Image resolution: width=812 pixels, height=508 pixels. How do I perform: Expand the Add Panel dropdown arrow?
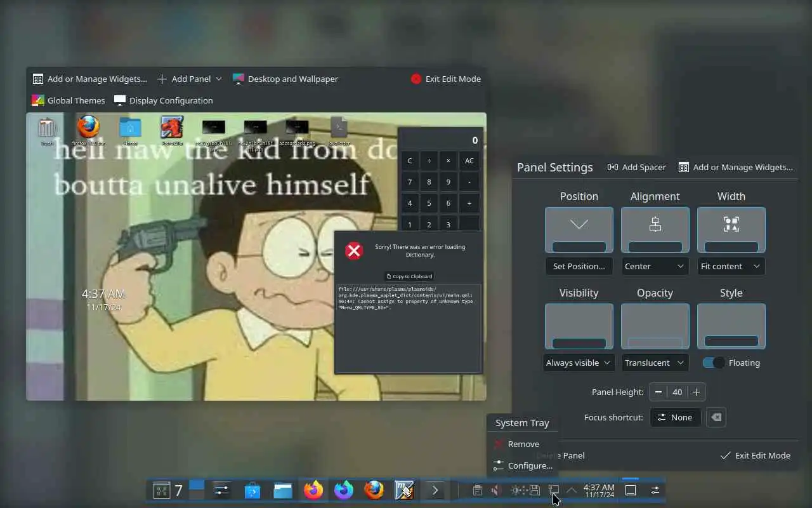click(x=219, y=79)
